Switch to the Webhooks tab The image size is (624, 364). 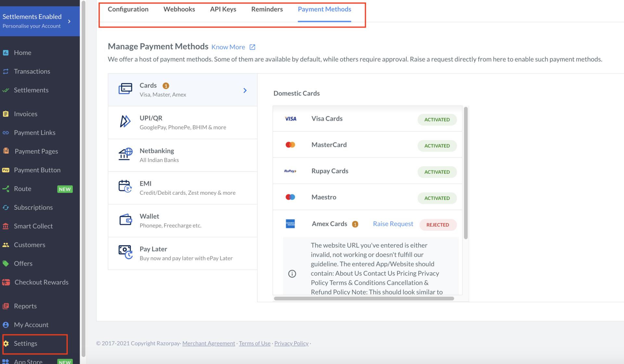179,9
